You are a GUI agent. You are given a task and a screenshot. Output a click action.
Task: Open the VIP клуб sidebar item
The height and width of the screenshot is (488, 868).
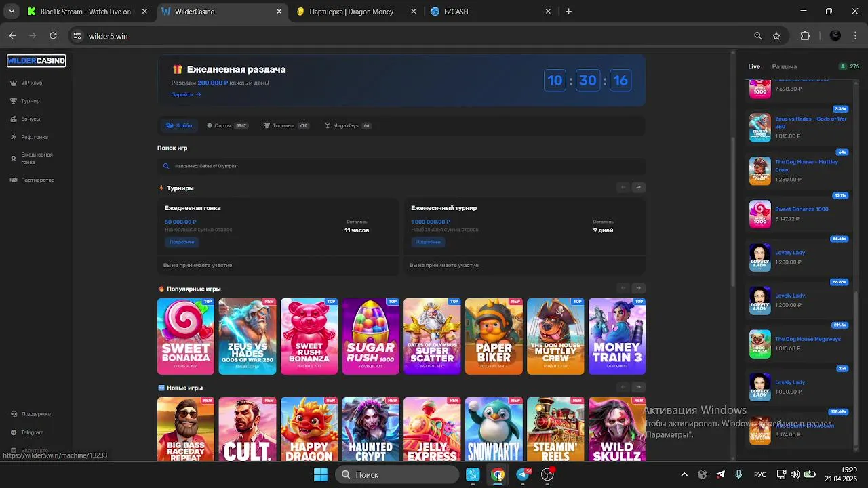click(x=27, y=83)
